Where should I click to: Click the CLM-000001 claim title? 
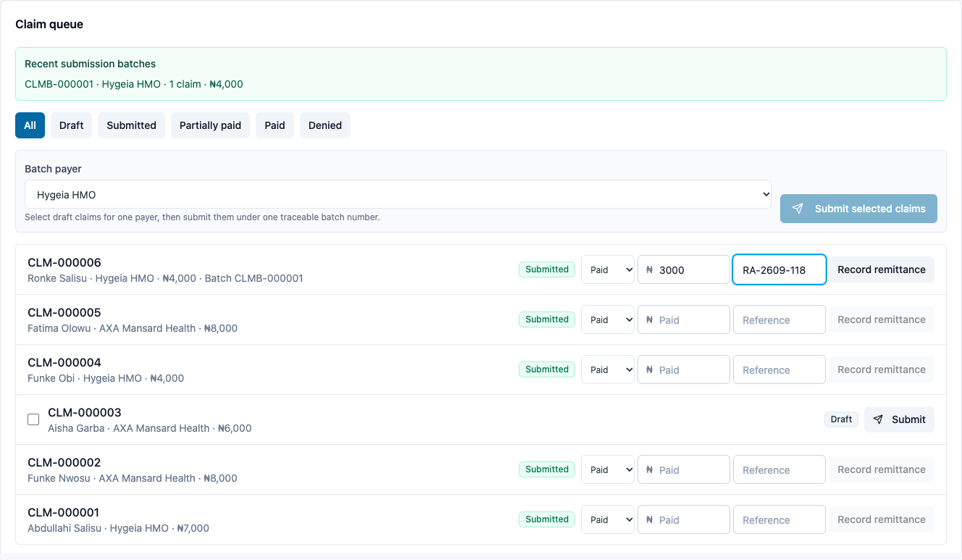(x=64, y=512)
